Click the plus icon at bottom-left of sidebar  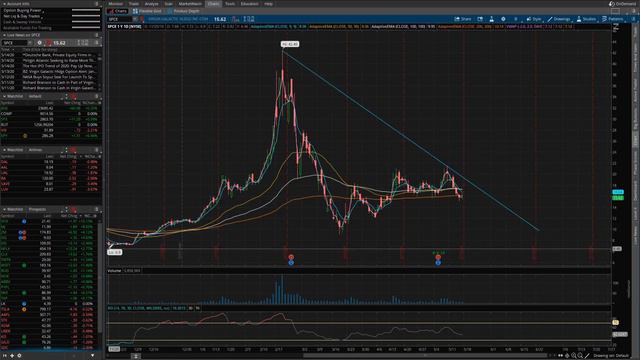pos(12,356)
